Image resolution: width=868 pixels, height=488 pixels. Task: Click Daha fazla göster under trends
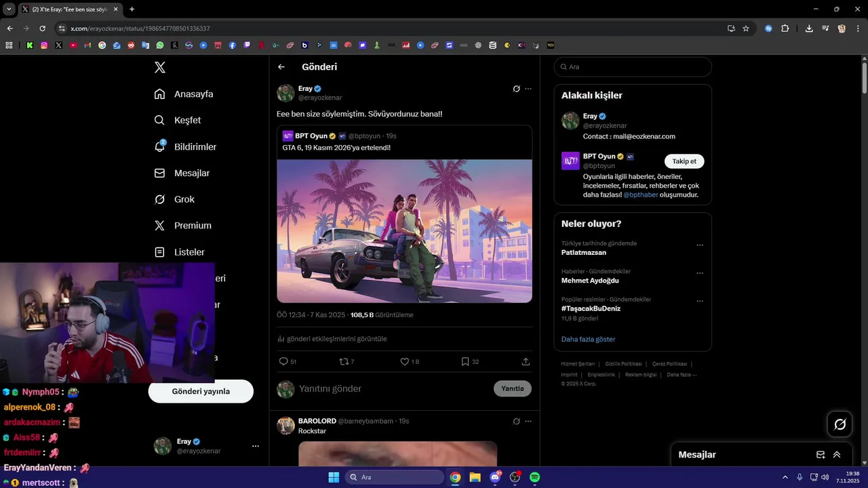tap(589, 339)
